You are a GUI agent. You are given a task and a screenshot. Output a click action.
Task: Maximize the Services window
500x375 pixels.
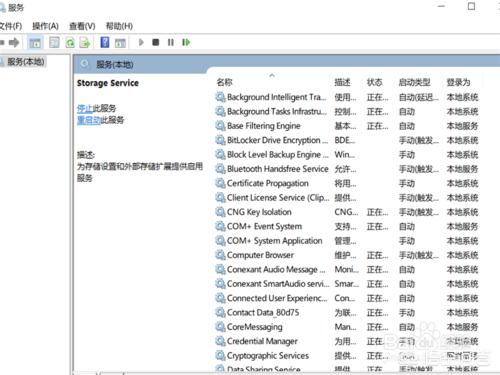click(x=471, y=6)
